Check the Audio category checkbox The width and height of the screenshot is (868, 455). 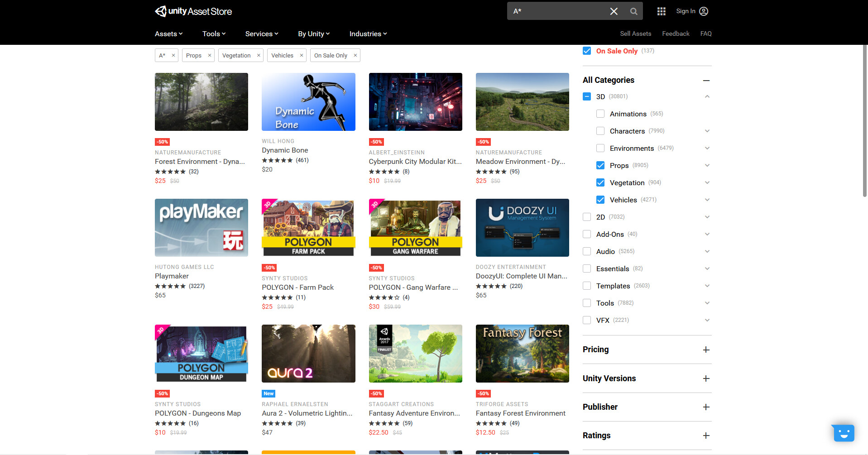[x=587, y=251]
